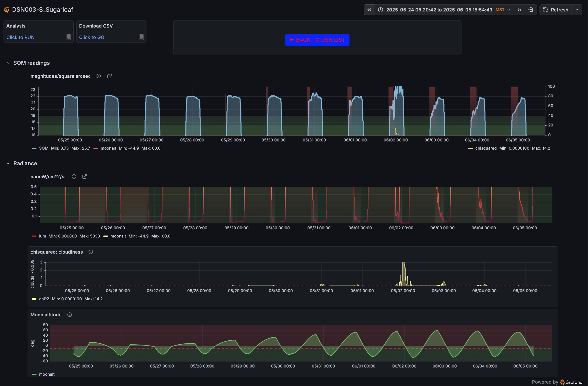The width and height of the screenshot is (588, 386).
Task: Open the external link icon on magnitudes/square arcsec panel
Action: pyautogui.click(x=109, y=76)
